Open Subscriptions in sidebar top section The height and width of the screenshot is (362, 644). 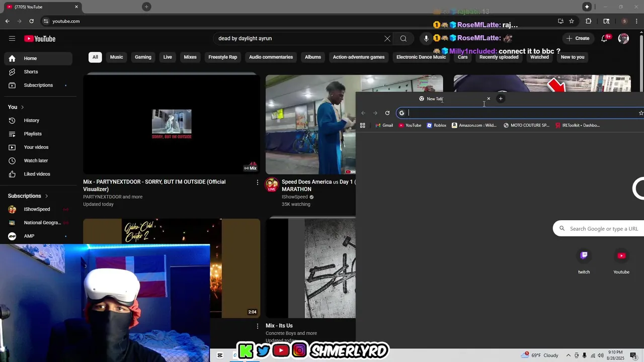point(38,85)
